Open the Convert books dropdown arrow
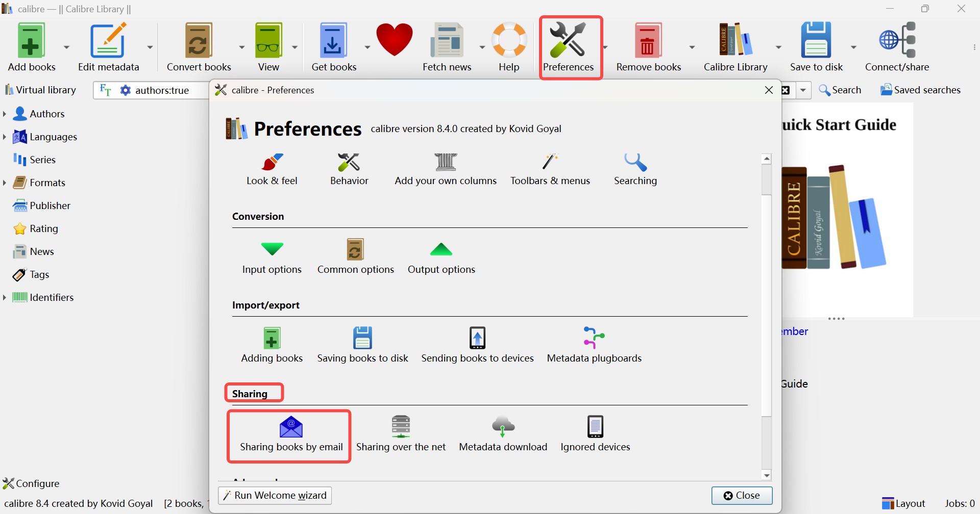Viewport: 980px width, 514px height. point(242,47)
